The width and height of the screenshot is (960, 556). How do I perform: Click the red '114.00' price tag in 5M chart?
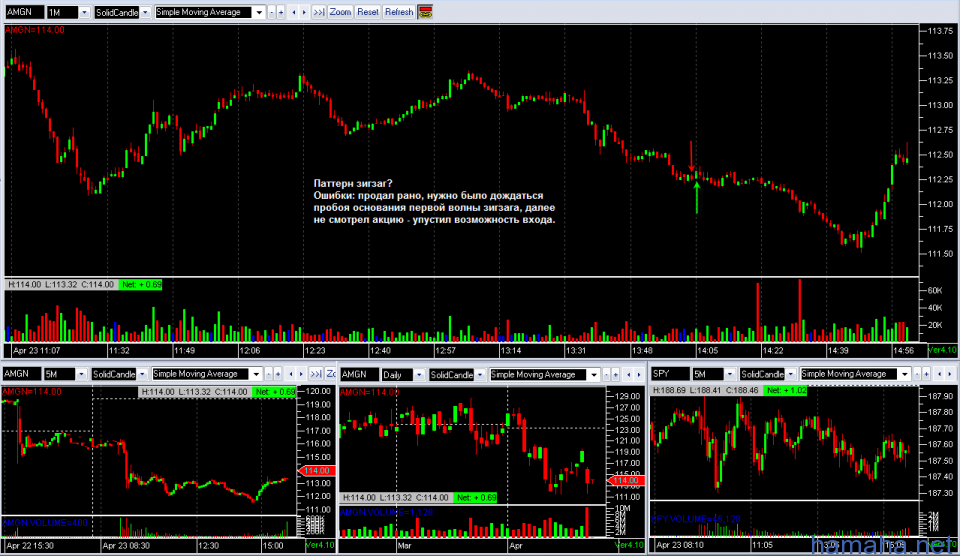tap(317, 471)
